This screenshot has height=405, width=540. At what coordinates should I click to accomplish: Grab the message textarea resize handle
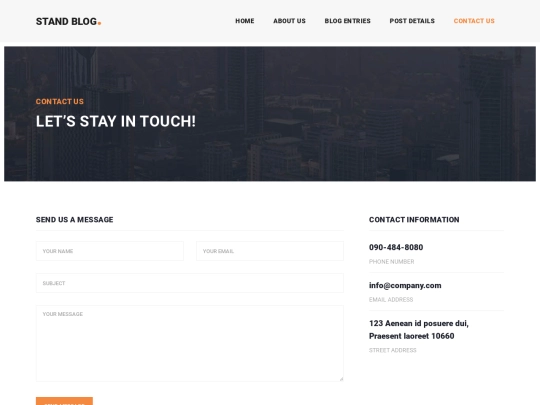click(x=341, y=379)
